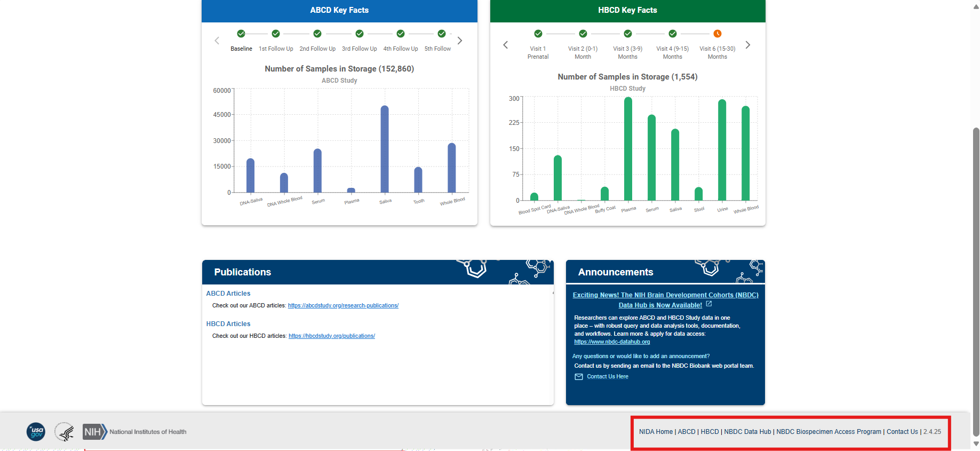Viewport: 980px width, 451px height.
Task: Click the Saliva bar in the ABCD chart
Action: [x=385, y=149]
